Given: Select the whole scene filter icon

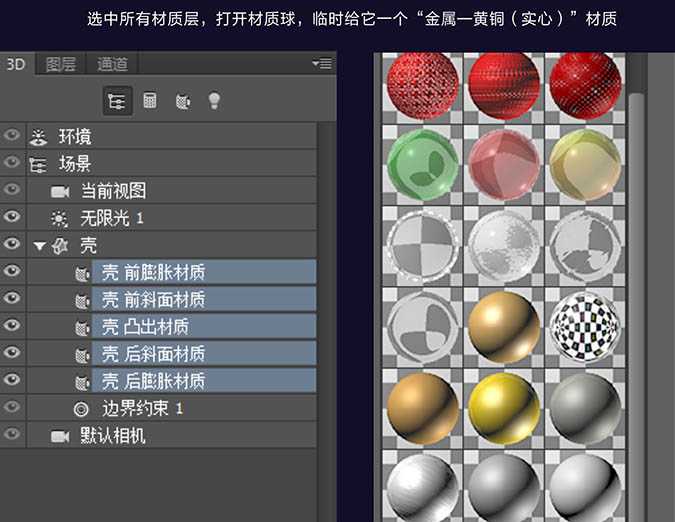Looking at the screenshot, I should (x=117, y=101).
